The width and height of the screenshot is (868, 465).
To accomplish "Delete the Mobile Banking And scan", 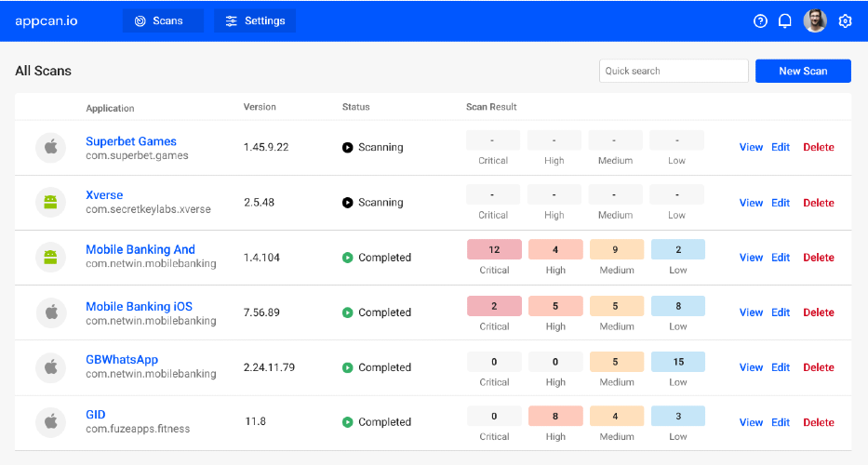I will coord(819,258).
